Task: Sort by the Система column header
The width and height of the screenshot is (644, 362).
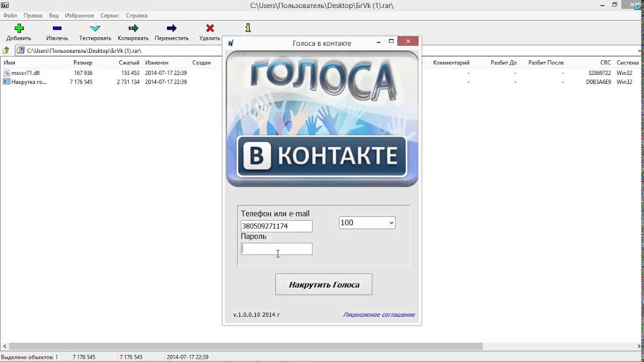Action: pyautogui.click(x=627, y=63)
